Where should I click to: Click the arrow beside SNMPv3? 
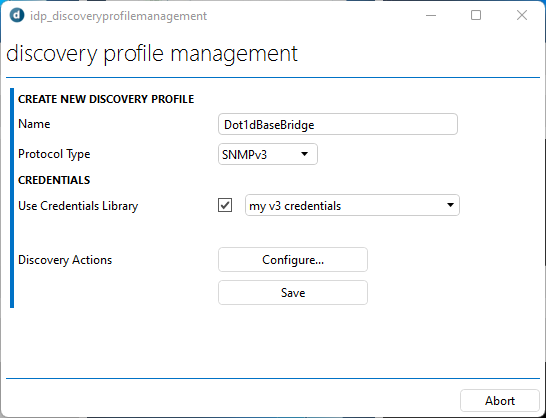[x=304, y=154]
